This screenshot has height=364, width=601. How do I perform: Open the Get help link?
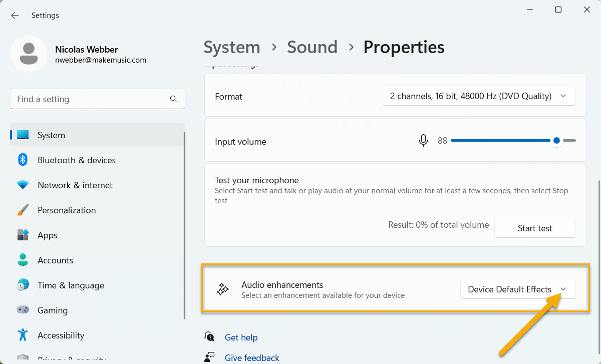click(241, 337)
